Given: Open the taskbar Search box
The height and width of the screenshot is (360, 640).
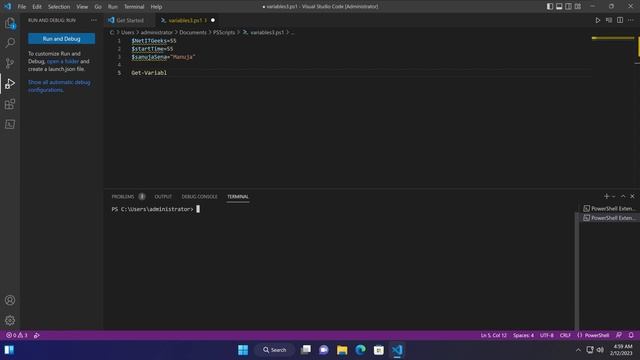Looking at the screenshot, I should click(x=274, y=350).
